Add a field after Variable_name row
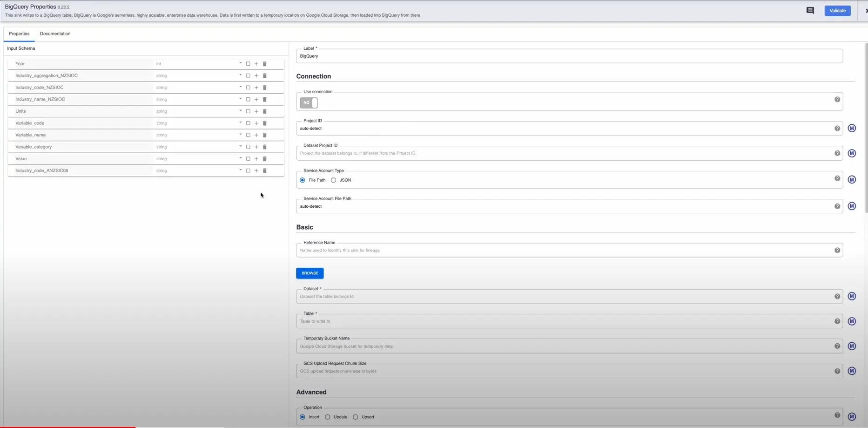This screenshot has width=868, height=428. 256,135
